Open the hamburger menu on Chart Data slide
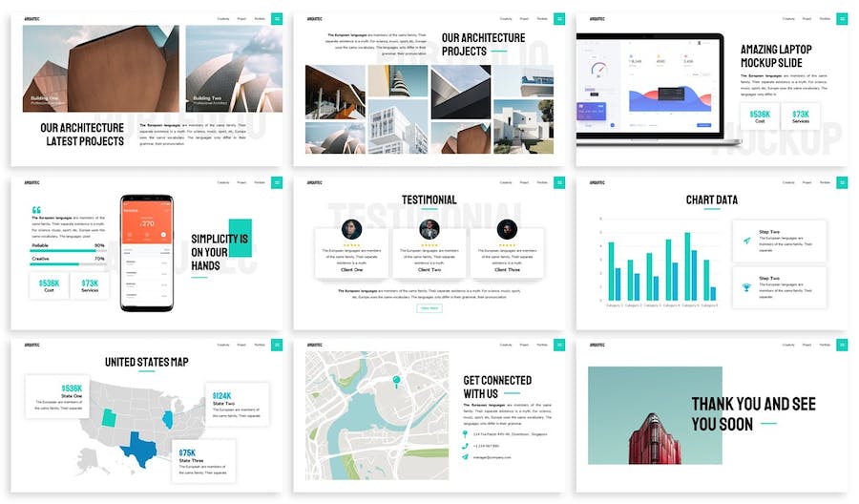 [x=842, y=181]
